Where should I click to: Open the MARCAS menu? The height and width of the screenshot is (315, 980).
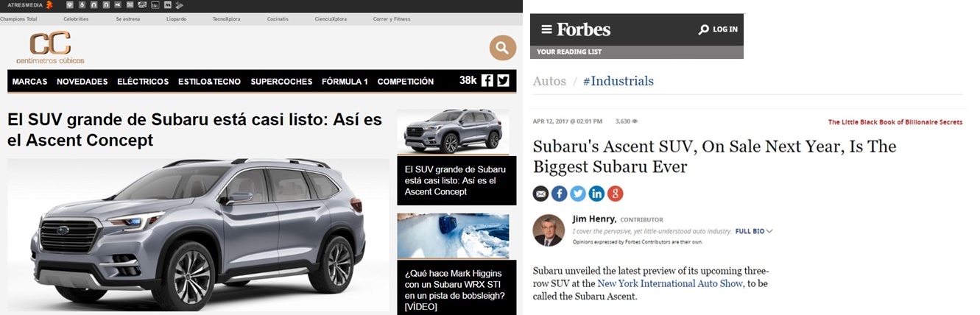pos(29,82)
